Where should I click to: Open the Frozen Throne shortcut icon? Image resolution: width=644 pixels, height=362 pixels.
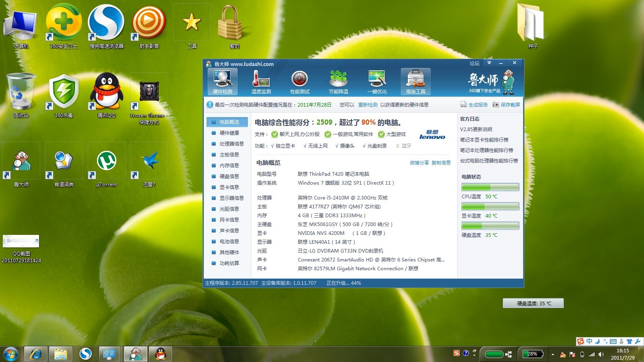tap(149, 99)
